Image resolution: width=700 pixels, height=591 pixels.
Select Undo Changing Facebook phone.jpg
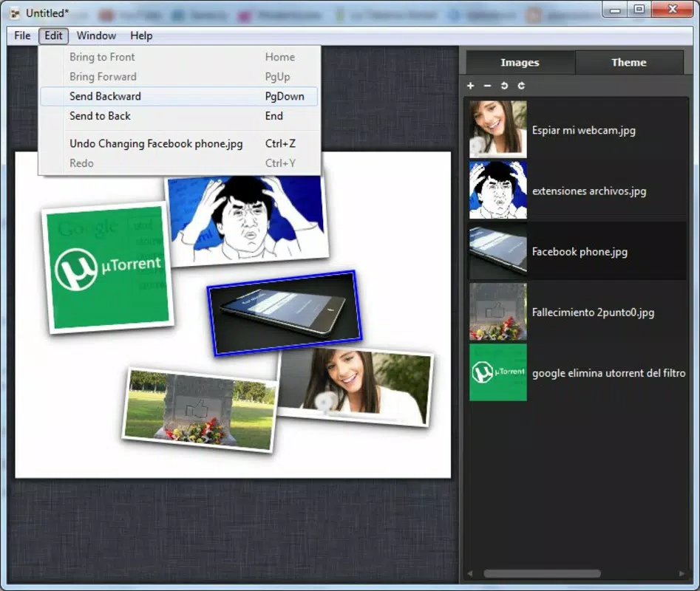point(179,143)
